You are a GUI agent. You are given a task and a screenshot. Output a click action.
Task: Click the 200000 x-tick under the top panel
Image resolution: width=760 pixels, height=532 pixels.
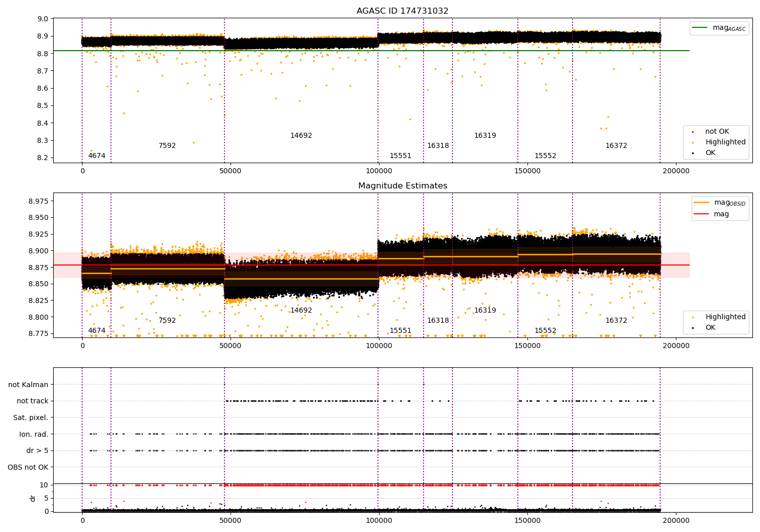676,171
